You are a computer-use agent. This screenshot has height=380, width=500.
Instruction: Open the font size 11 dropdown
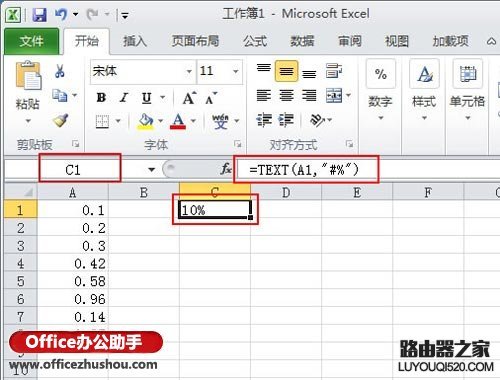pyautogui.click(x=236, y=71)
